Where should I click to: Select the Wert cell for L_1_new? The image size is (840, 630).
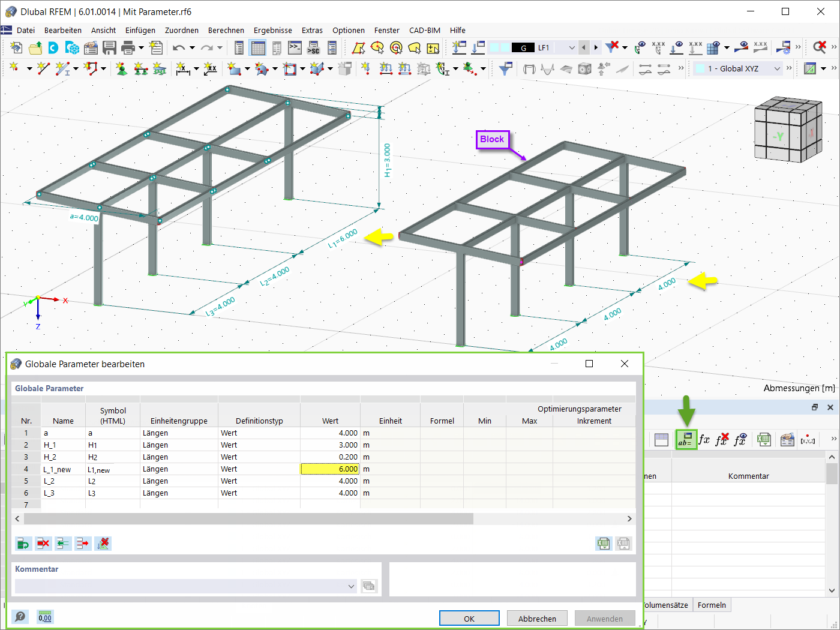(330, 469)
